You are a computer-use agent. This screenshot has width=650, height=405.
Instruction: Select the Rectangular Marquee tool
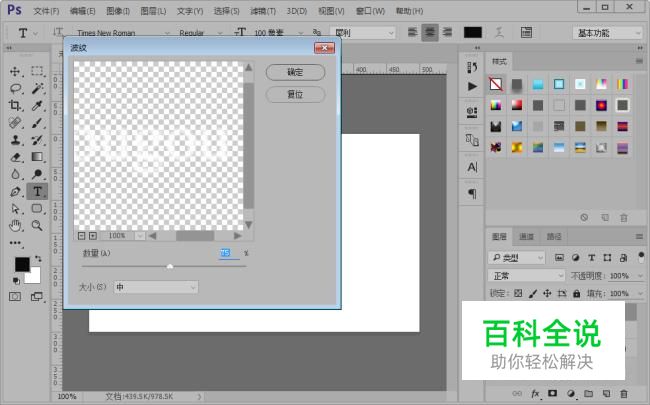pos(37,71)
